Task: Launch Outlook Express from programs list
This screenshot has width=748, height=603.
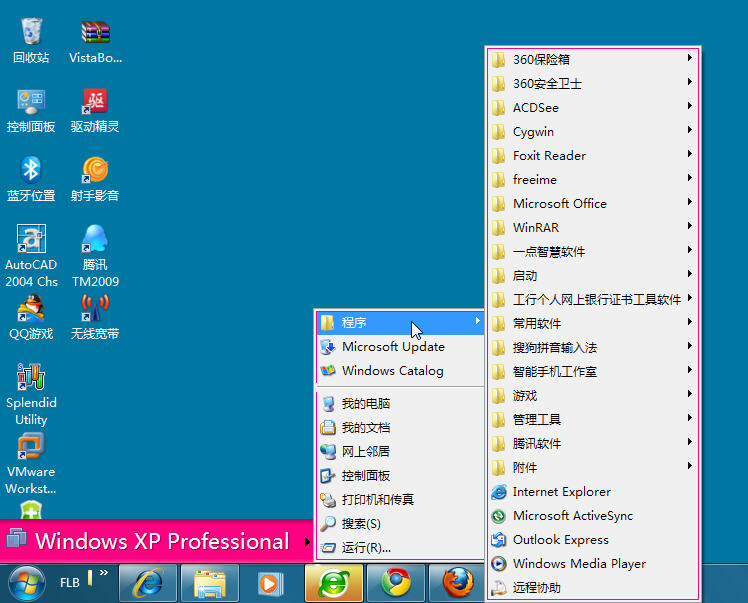Action: click(593, 540)
